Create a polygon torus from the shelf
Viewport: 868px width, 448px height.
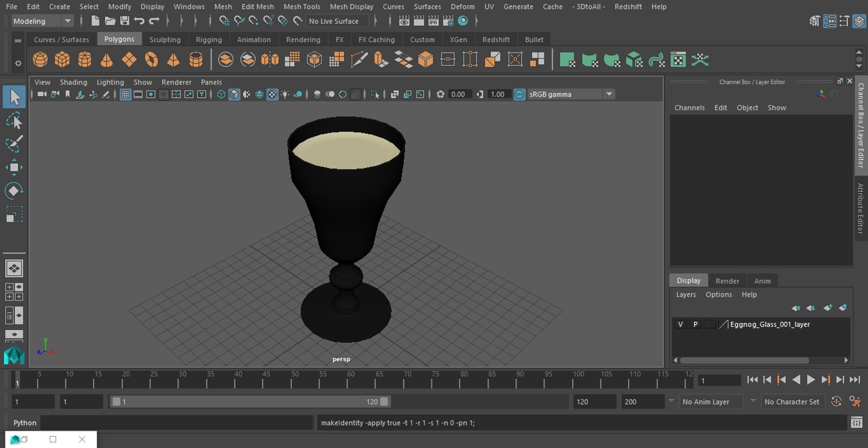tap(151, 60)
